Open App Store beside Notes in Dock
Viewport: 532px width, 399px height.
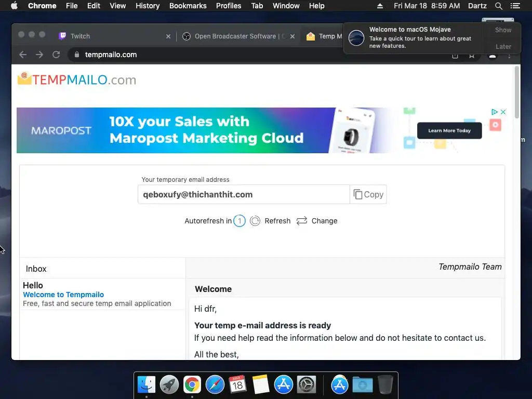click(283, 384)
